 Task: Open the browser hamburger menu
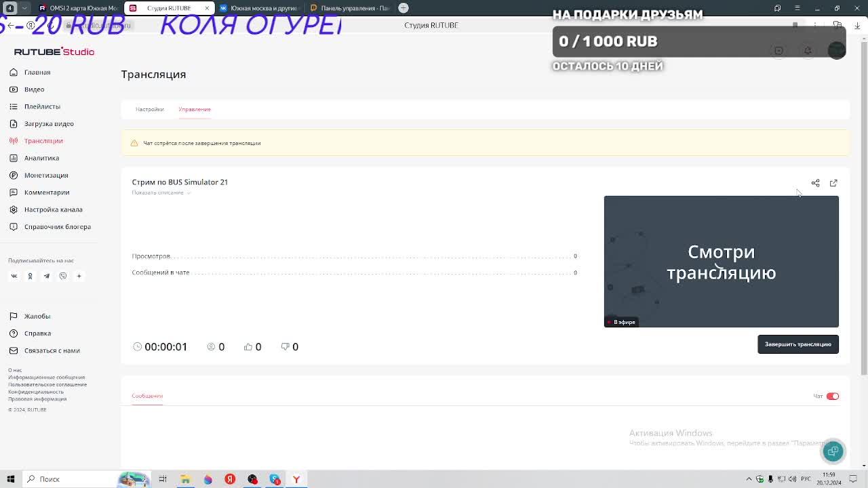(x=797, y=8)
